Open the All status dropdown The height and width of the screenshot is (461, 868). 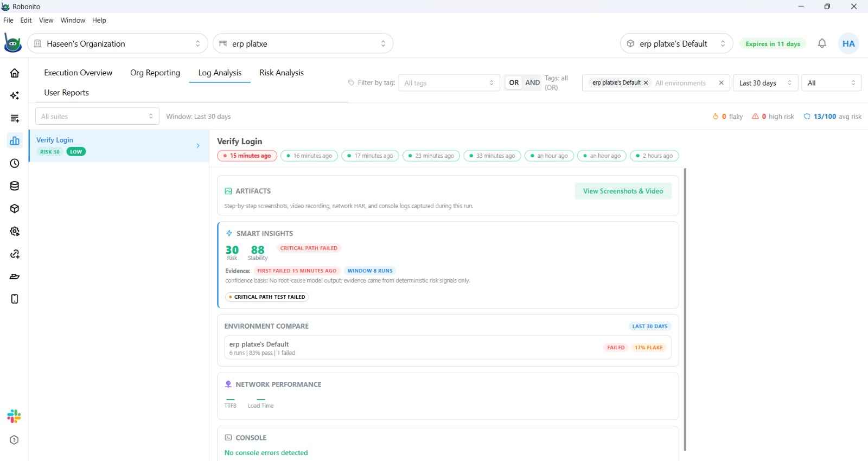[x=832, y=83]
